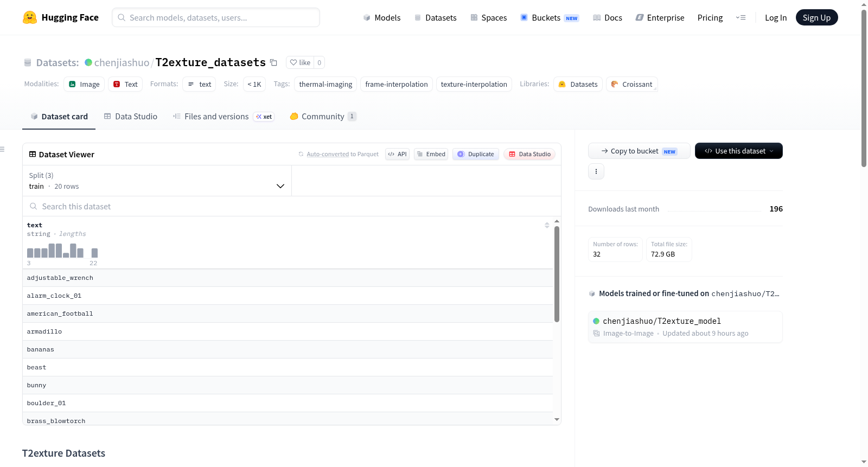Open Datasets in the top navigation
The height and width of the screenshot is (467, 868).
click(x=435, y=17)
